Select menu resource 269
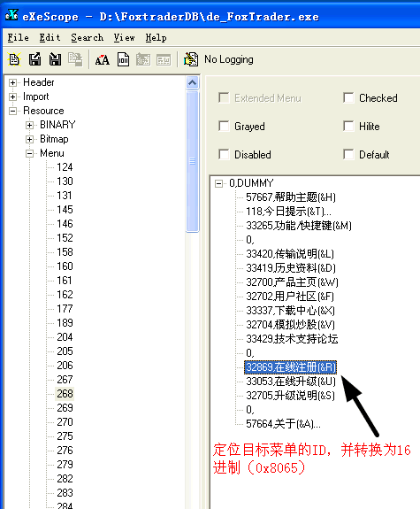420x509 pixels. pos(65,408)
